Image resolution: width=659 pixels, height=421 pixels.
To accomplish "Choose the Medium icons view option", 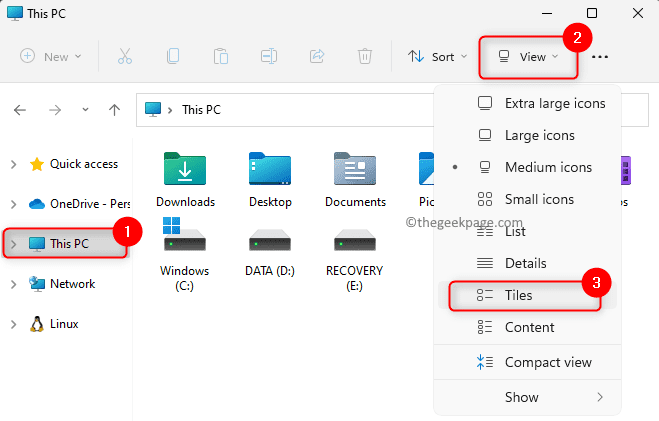I will pyautogui.click(x=548, y=167).
